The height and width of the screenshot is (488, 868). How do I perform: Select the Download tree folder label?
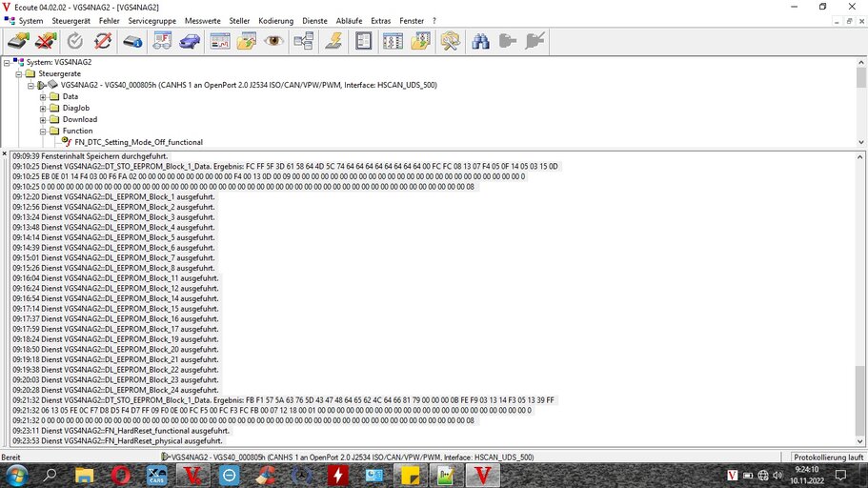tap(80, 119)
